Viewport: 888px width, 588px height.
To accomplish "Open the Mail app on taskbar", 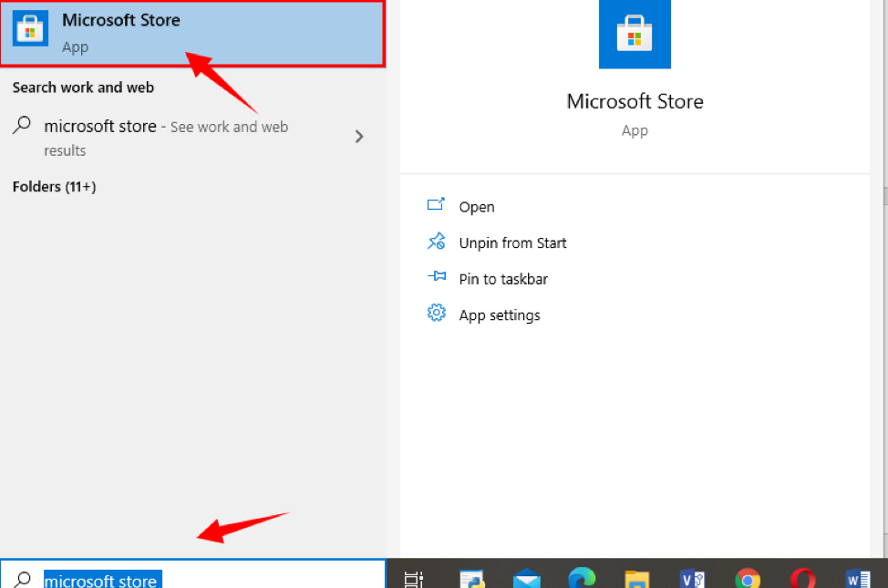I will [527, 578].
